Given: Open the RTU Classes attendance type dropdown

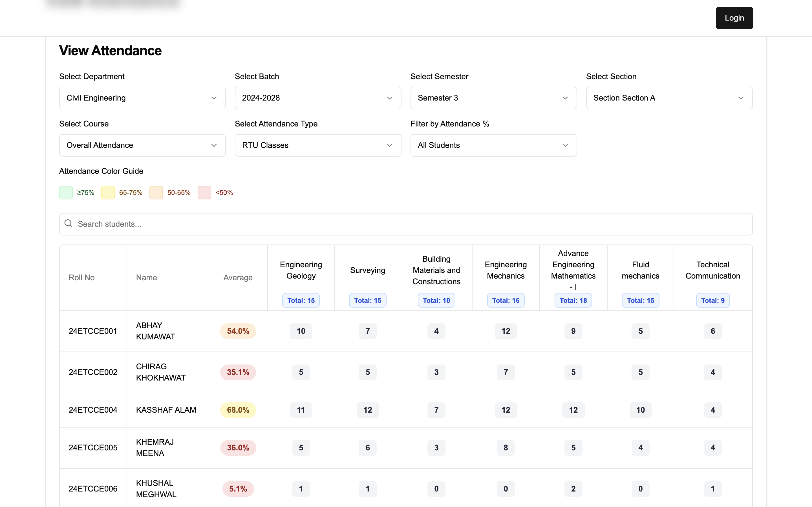Looking at the screenshot, I should click(318, 145).
